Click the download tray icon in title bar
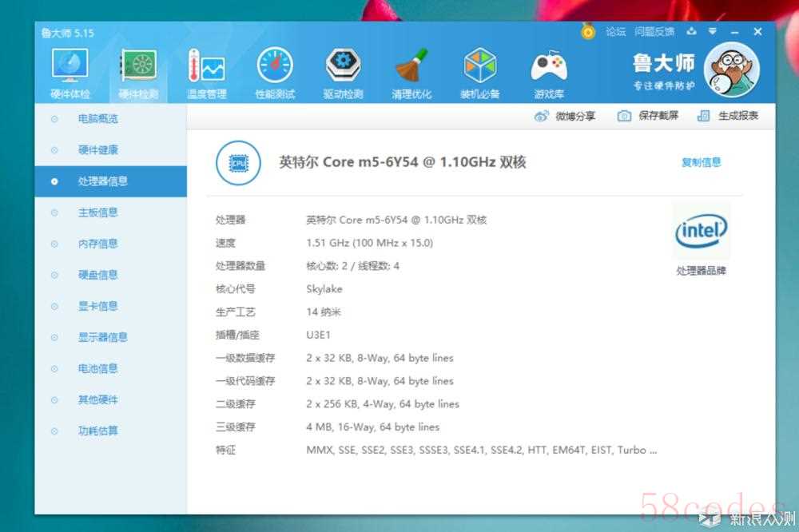This screenshot has height=532, width=799. click(691, 32)
